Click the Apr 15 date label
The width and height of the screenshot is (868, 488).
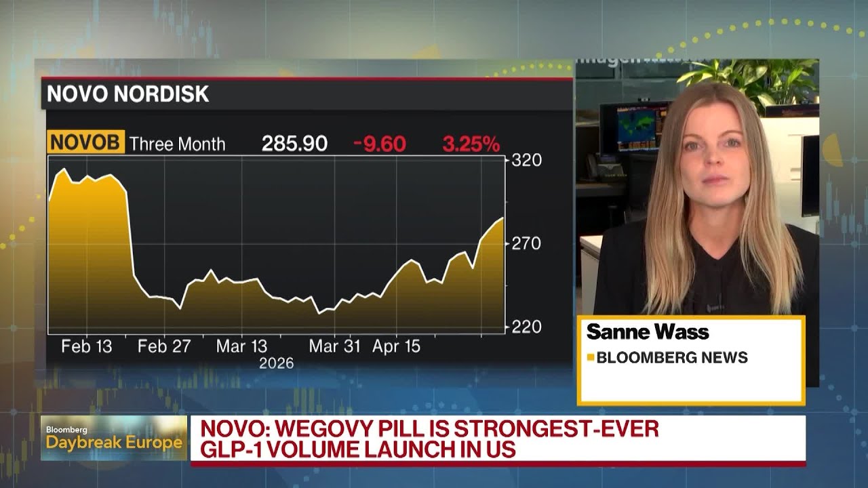(397, 346)
